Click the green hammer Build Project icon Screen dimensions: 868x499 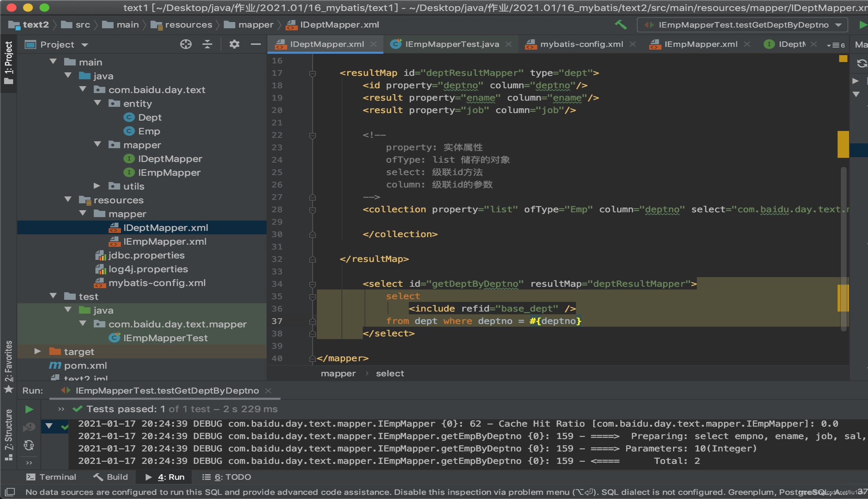pos(621,25)
